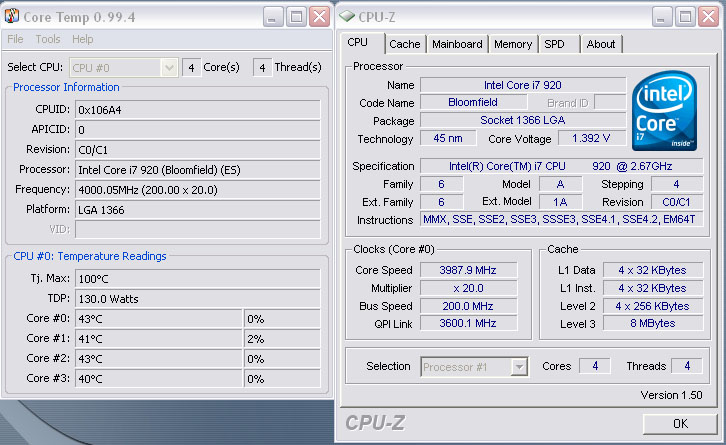
Task: Open the Help menu in Core Temp
Action: point(82,39)
